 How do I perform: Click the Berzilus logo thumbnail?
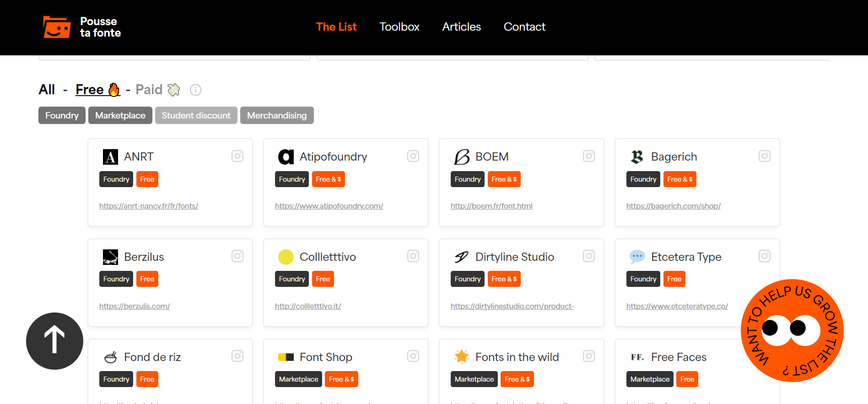[x=110, y=257]
